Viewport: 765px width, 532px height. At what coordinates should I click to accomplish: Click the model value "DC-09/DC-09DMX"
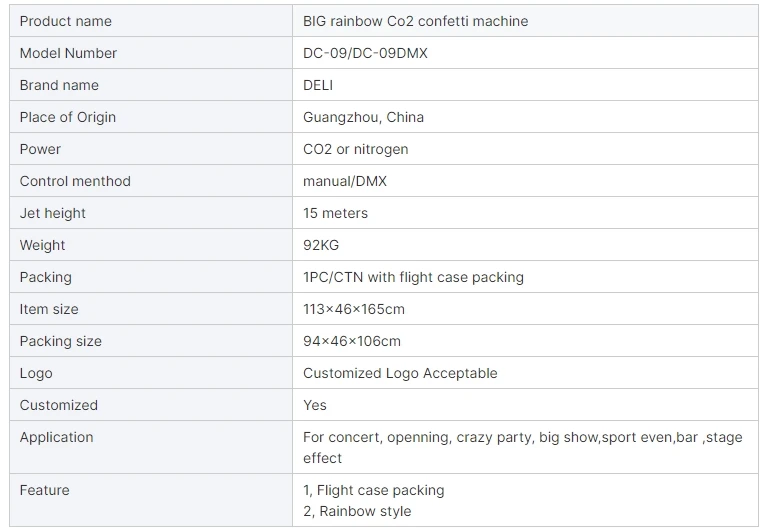[365, 53]
